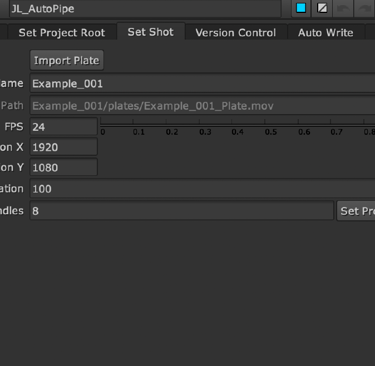Screen dimensions: 375x366
Task: Select the Set Shot tab
Action: pyautogui.click(x=151, y=32)
